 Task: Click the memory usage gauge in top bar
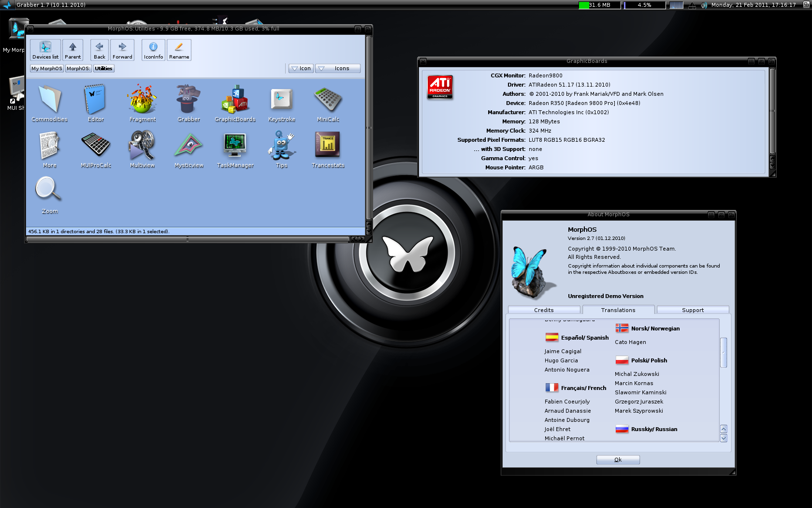point(599,5)
